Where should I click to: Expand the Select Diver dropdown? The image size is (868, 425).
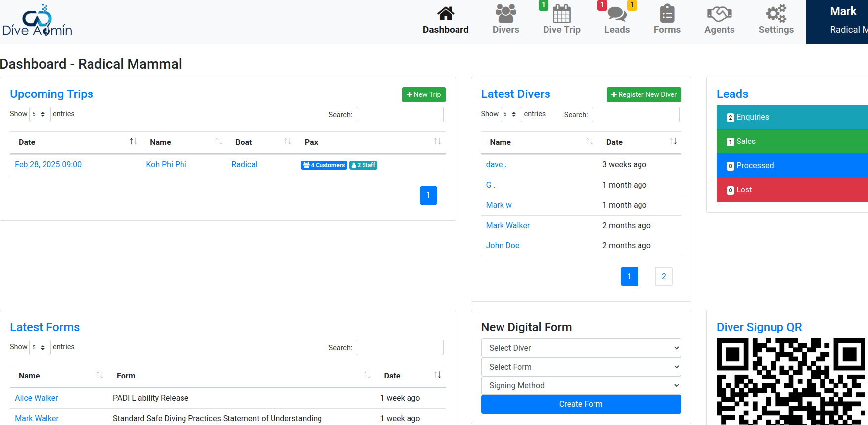click(x=581, y=348)
